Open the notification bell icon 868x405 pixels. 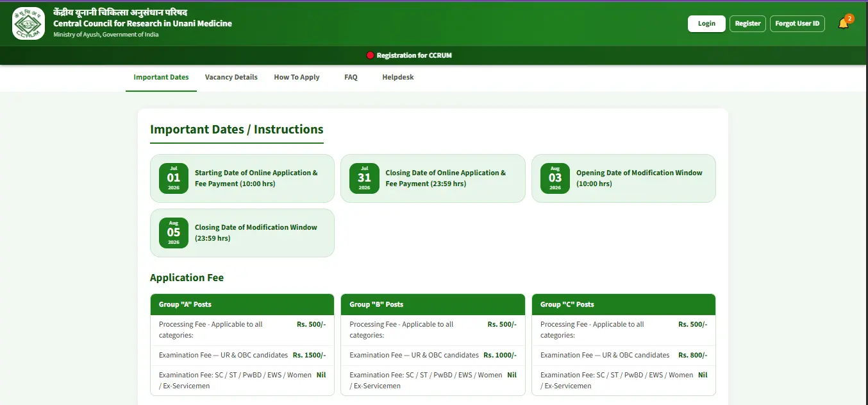pos(844,24)
